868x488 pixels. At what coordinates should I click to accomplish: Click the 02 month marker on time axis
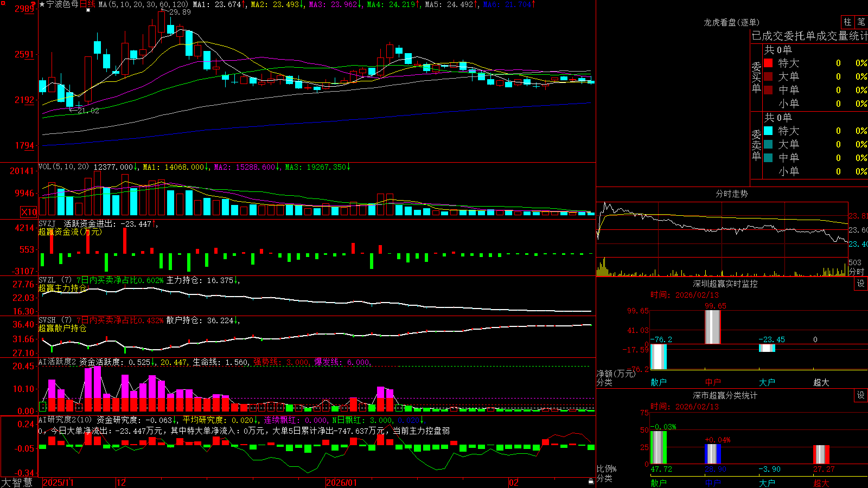(x=513, y=483)
